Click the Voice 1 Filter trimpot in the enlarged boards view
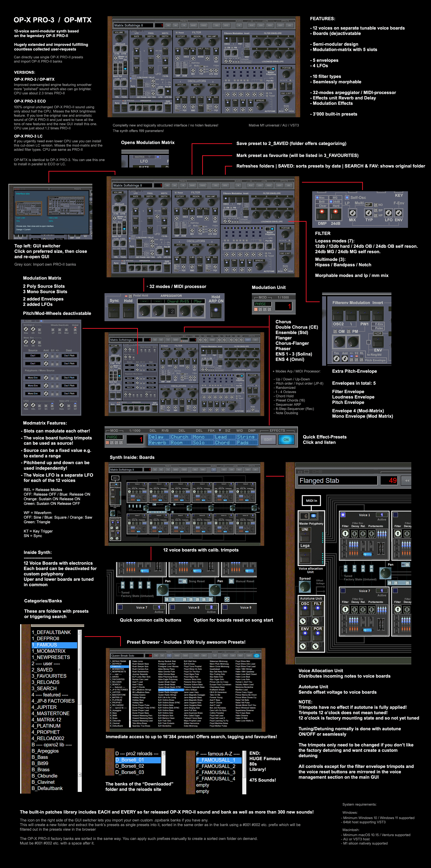 point(345,533)
